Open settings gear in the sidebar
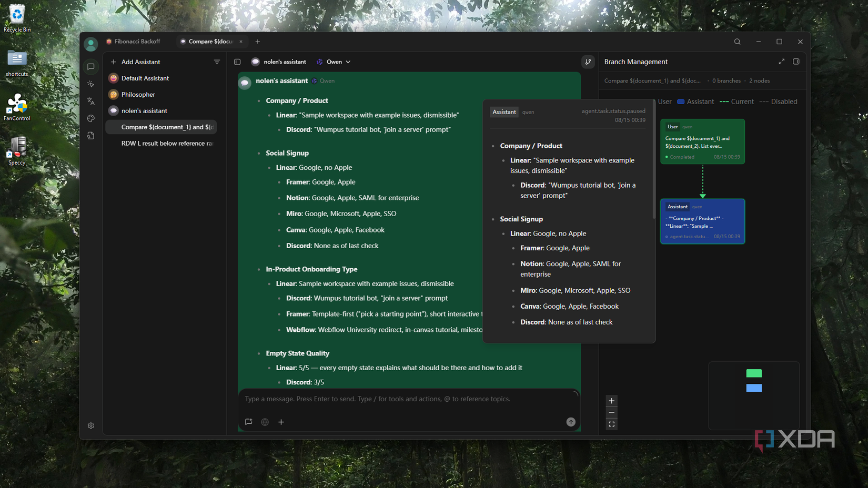 [x=91, y=426]
